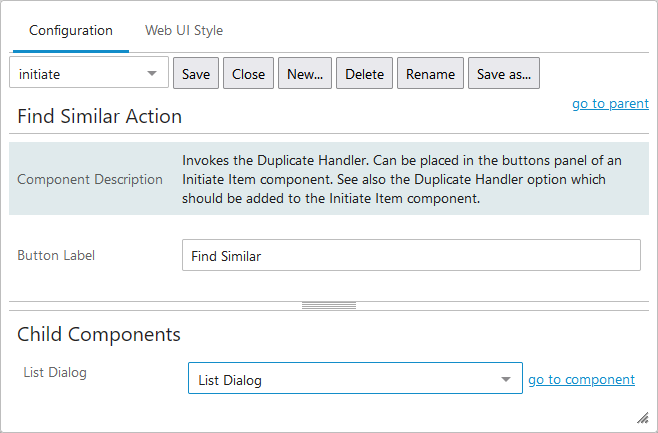Save the current configuration

tap(196, 73)
